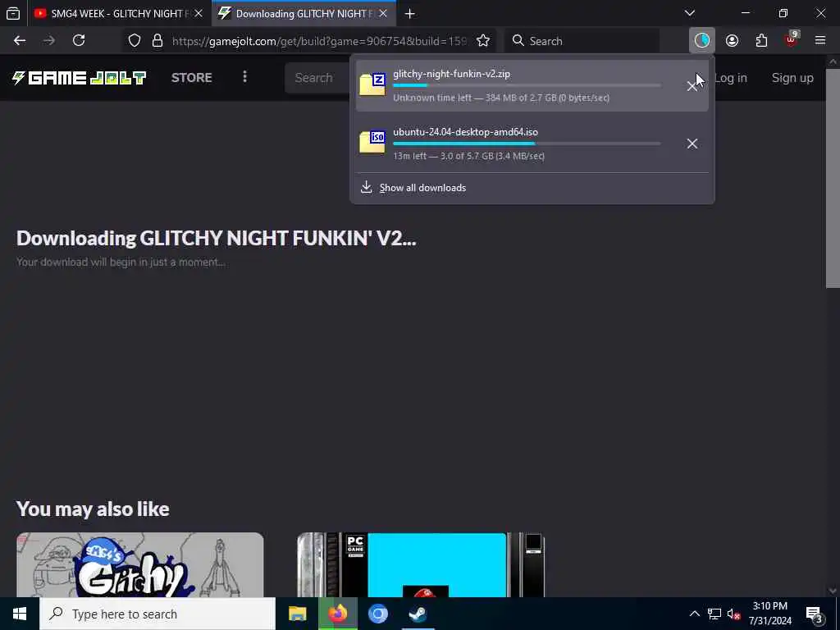This screenshot has height=630, width=840.
Task: Open File Explorer from taskbar
Action: (x=297, y=614)
